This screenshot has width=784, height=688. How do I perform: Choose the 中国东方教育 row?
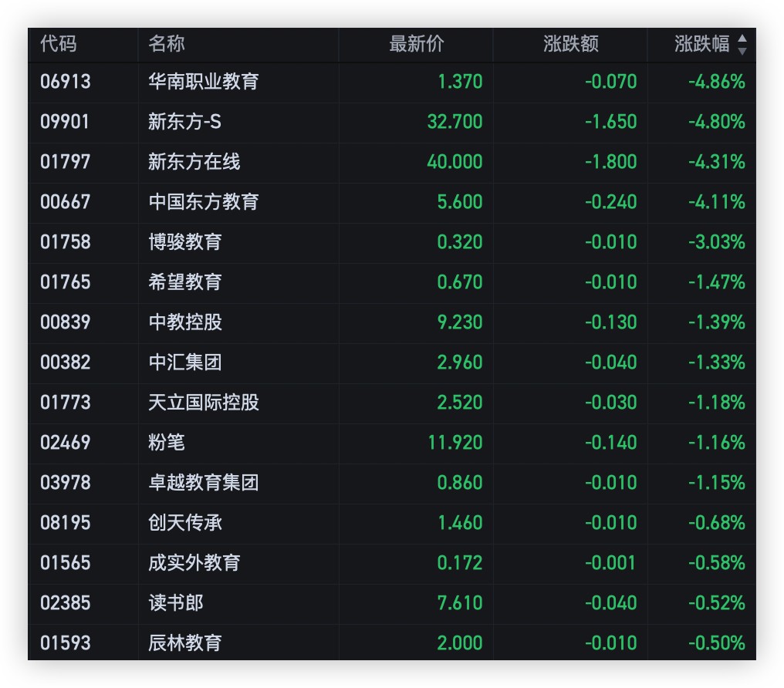tap(204, 201)
